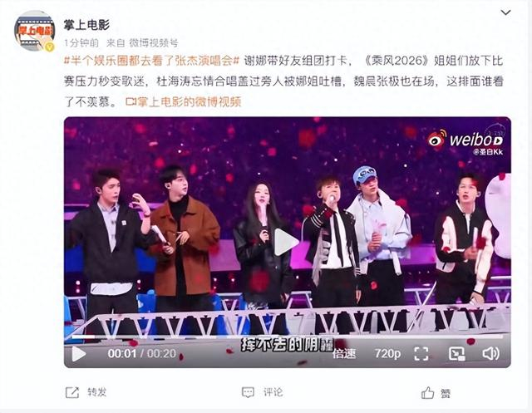Click the 转发 repost icon
The width and height of the screenshot is (532, 413).
(x=72, y=393)
